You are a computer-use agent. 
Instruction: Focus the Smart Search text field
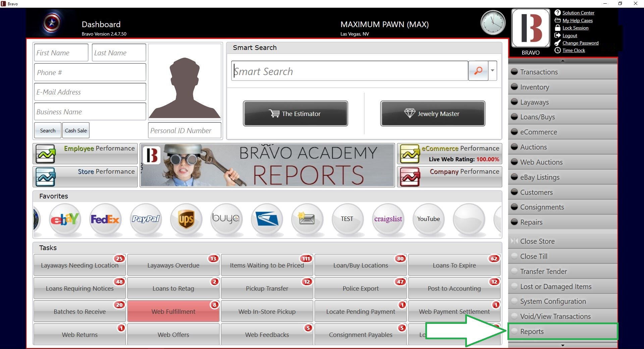pyautogui.click(x=350, y=71)
